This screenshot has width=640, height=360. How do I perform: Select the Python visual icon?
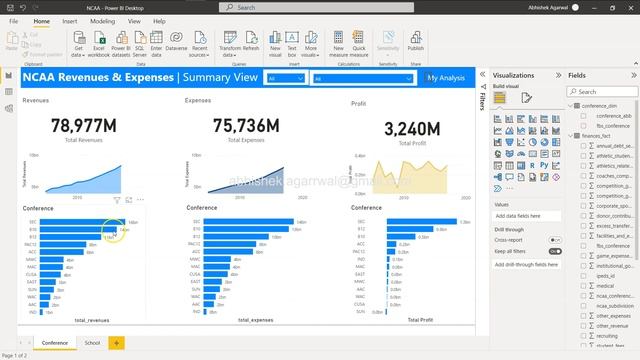(x=544, y=165)
